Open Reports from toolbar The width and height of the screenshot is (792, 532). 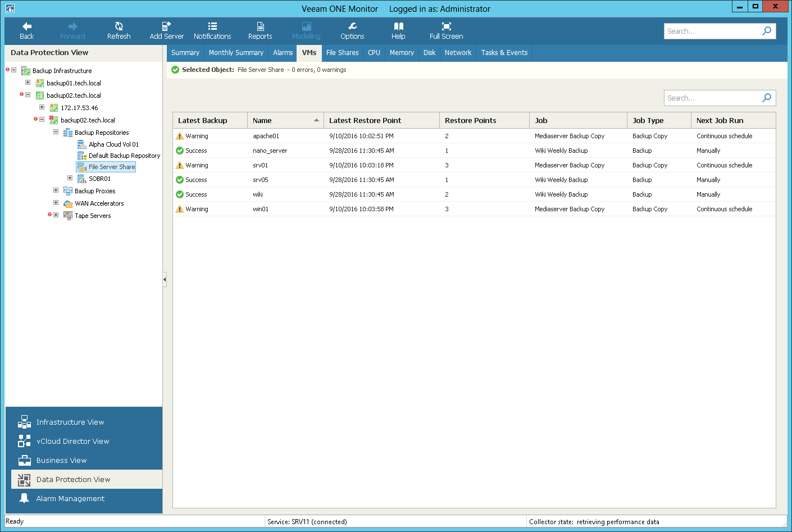click(x=260, y=31)
